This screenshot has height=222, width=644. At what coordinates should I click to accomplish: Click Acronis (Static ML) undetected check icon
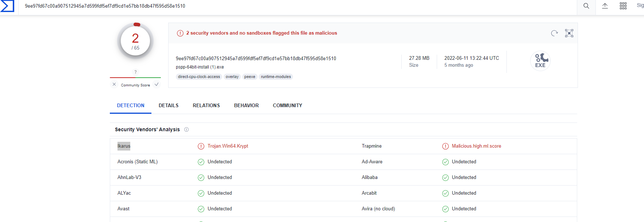pos(201,162)
